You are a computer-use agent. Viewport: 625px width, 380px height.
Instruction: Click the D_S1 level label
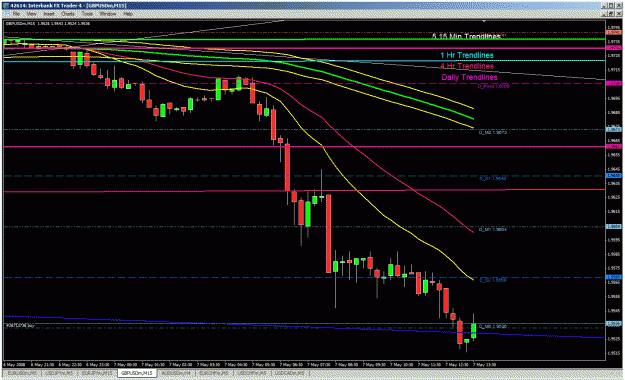coord(493,179)
